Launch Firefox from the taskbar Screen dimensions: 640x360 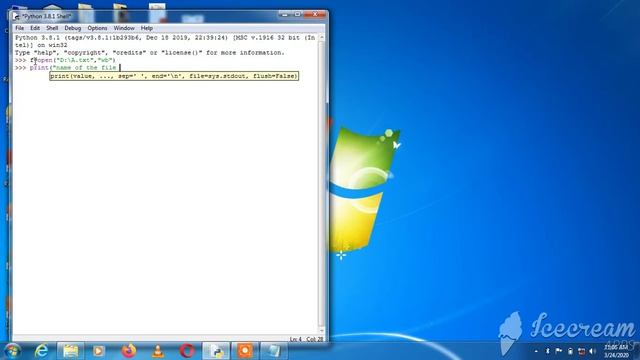coord(129,351)
